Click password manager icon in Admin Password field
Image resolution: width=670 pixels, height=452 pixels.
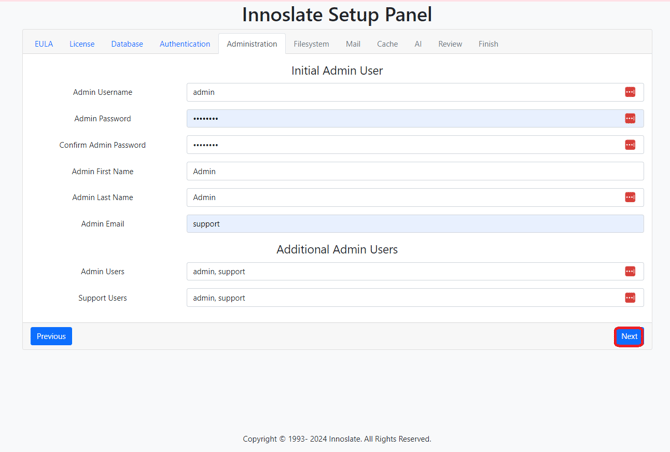(x=630, y=118)
